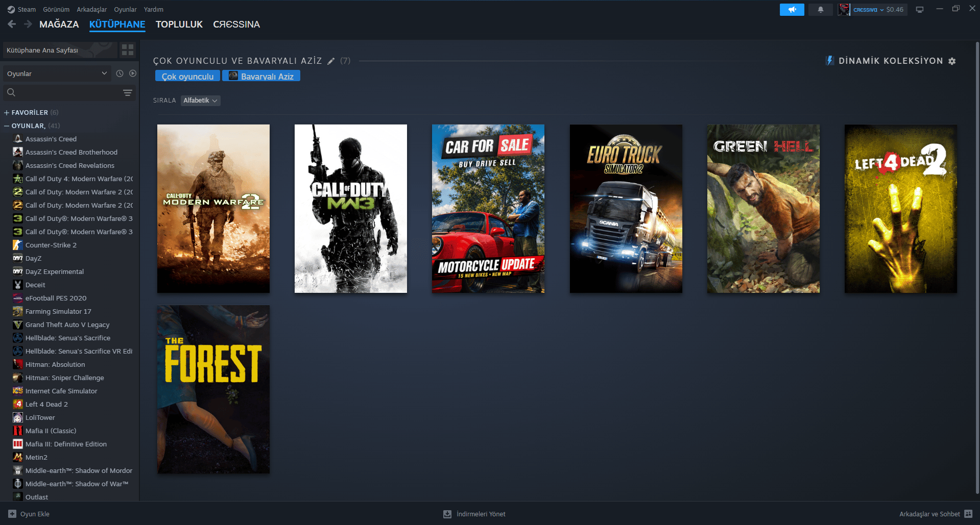The width and height of the screenshot is (980, 525).
Task: Click the Steam logo icon
Action: [11, 10]
